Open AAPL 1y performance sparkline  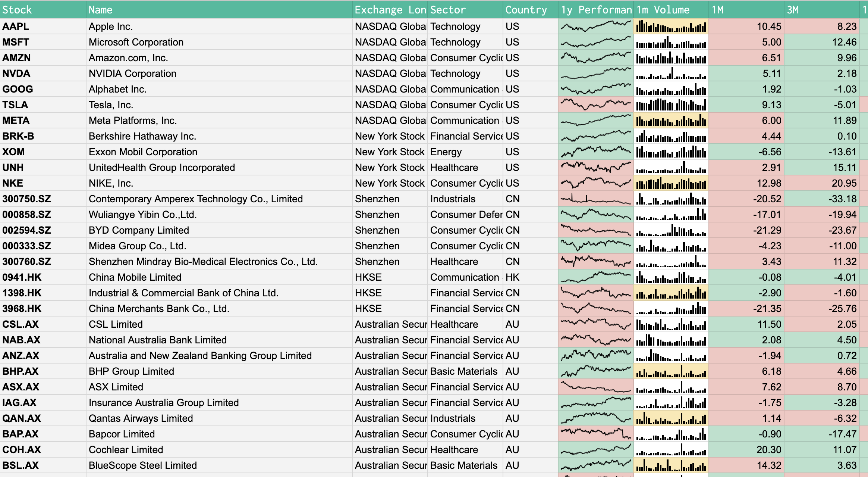click(x=595, y=26)
